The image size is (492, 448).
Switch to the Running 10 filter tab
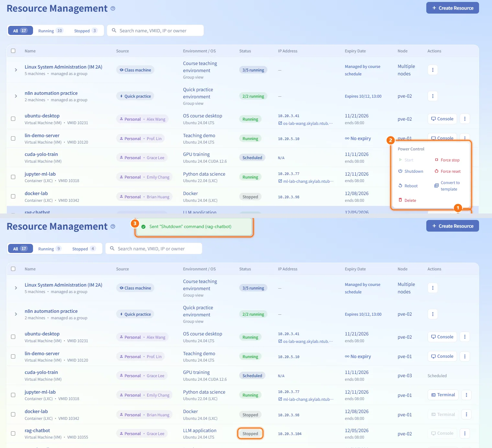(50, 31)
